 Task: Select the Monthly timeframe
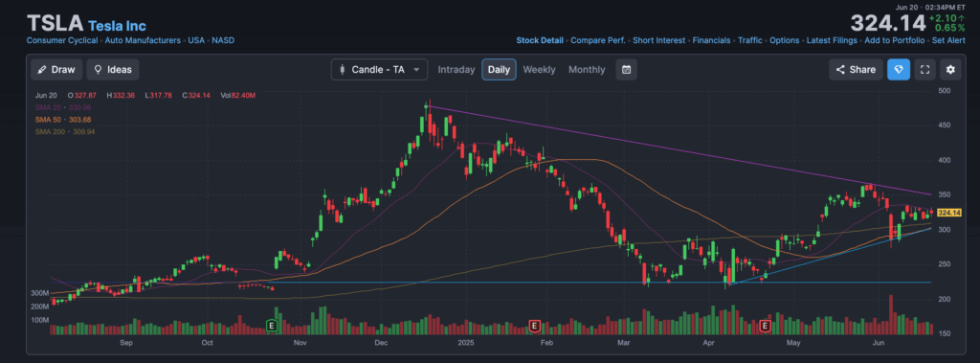click(x=587, y=70)
